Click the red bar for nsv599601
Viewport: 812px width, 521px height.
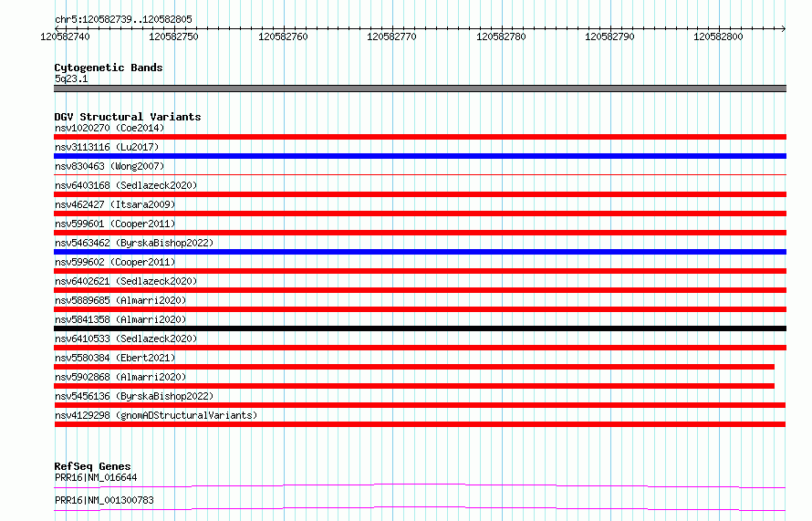click(x=420, y=233)
